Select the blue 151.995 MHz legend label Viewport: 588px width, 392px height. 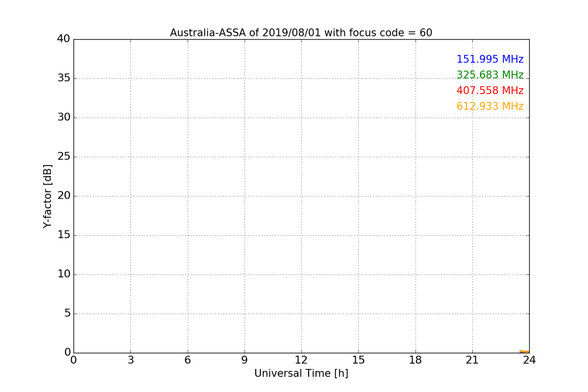click(490, 59)
